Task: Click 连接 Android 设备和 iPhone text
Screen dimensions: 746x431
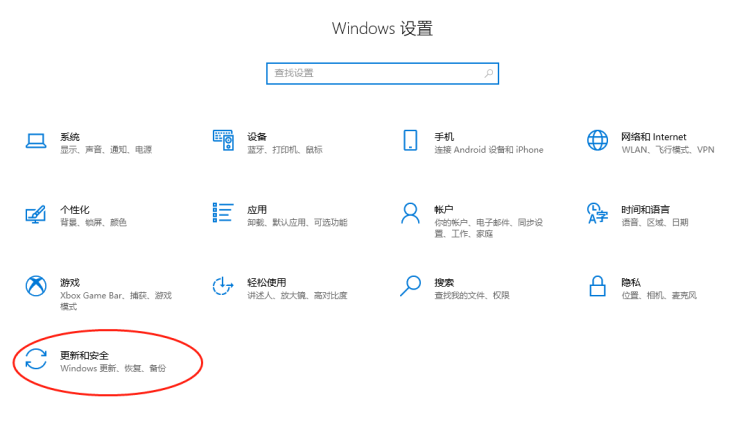Action: click(x=489, y=150)
